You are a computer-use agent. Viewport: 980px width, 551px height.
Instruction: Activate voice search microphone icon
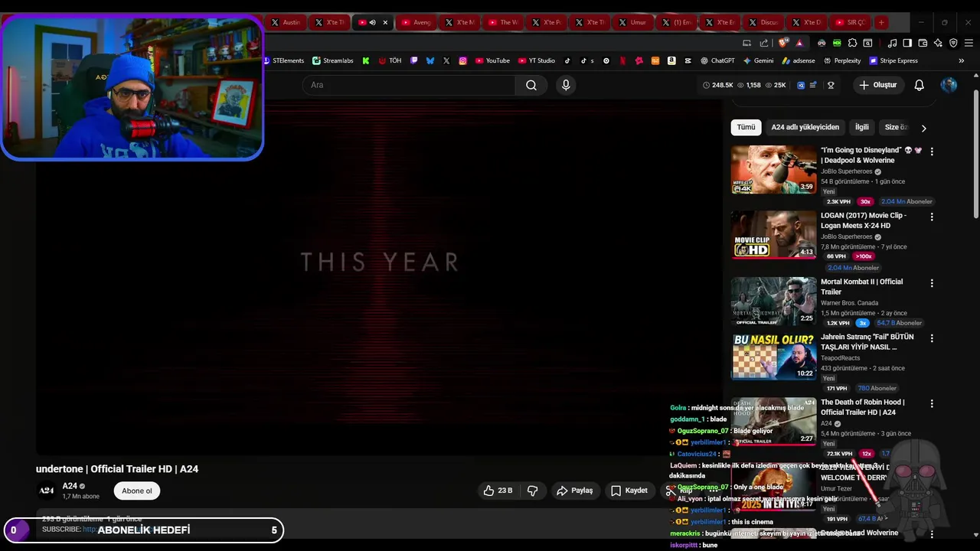[566, 85]
